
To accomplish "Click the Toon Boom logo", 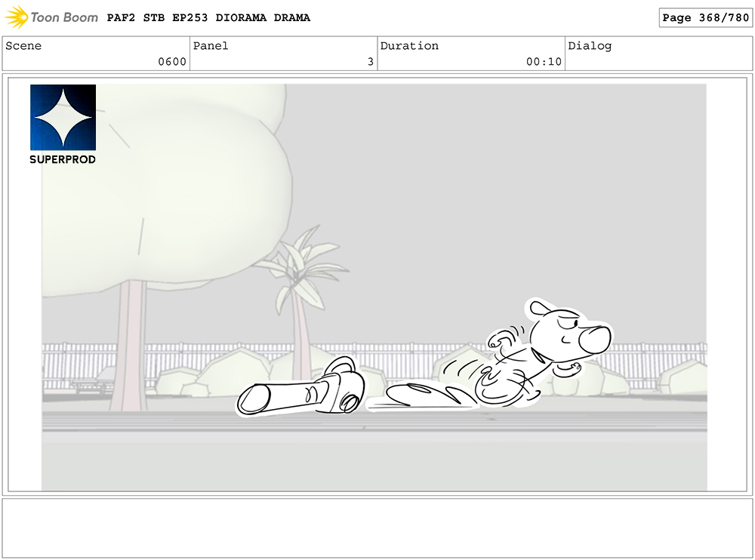I will tap(51, 17).
